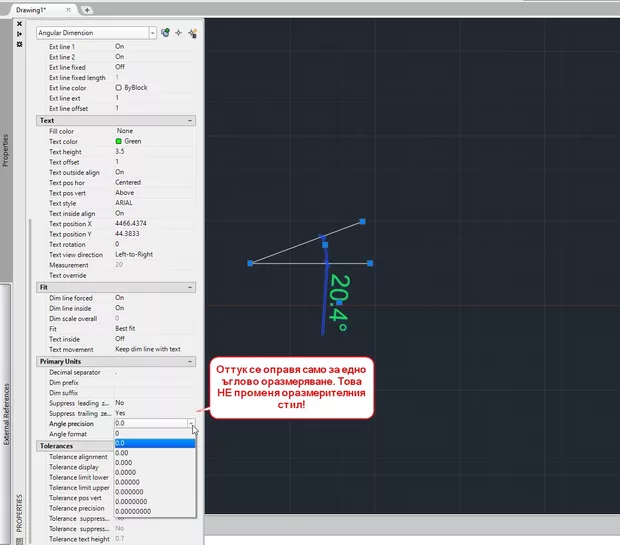The height and width of the screenshot is (545, 620).
Task: Click the Angle precision dropdown arrow
Action: tap(191, 423)
